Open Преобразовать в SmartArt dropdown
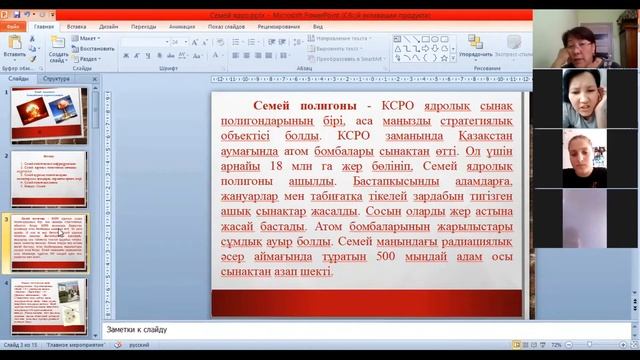 click(347, 59)
